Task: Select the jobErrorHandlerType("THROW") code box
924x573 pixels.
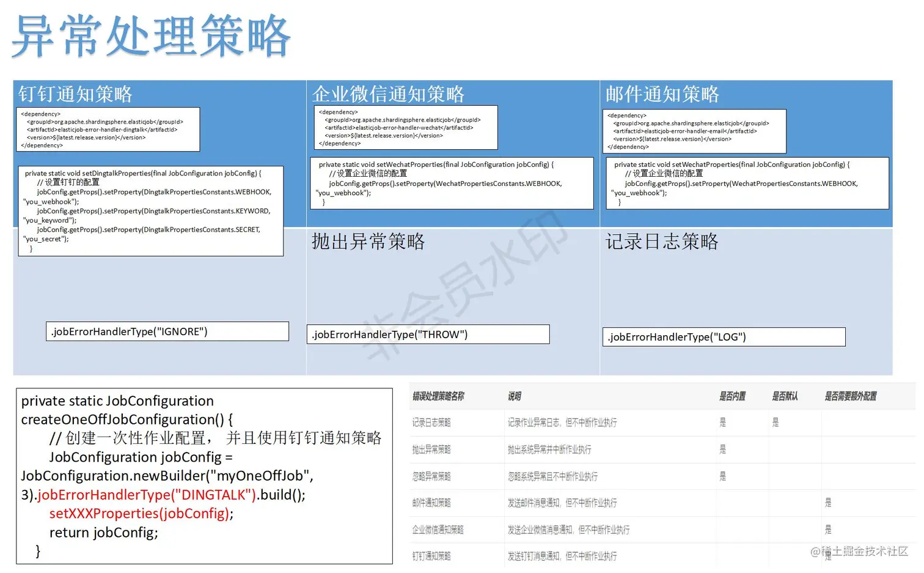Action: pos(427,334)
